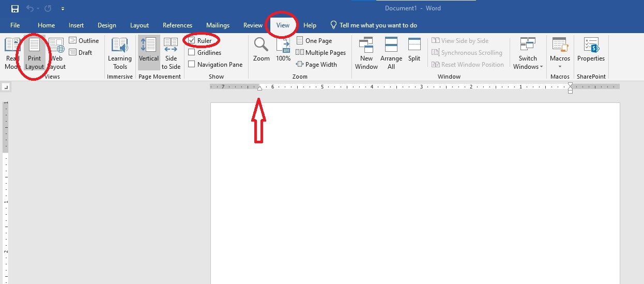Open Customize Quick Access Toolbar dropdown
This screenshot has width=644, height=284.
point(63,9)
